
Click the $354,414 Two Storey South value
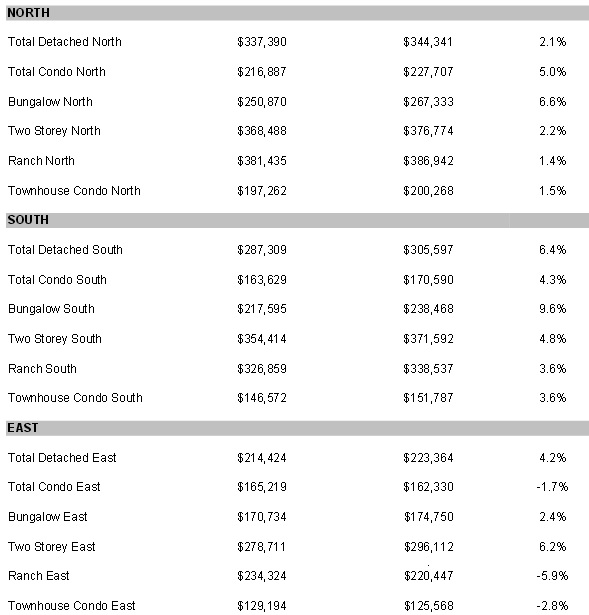pos(262,339)
